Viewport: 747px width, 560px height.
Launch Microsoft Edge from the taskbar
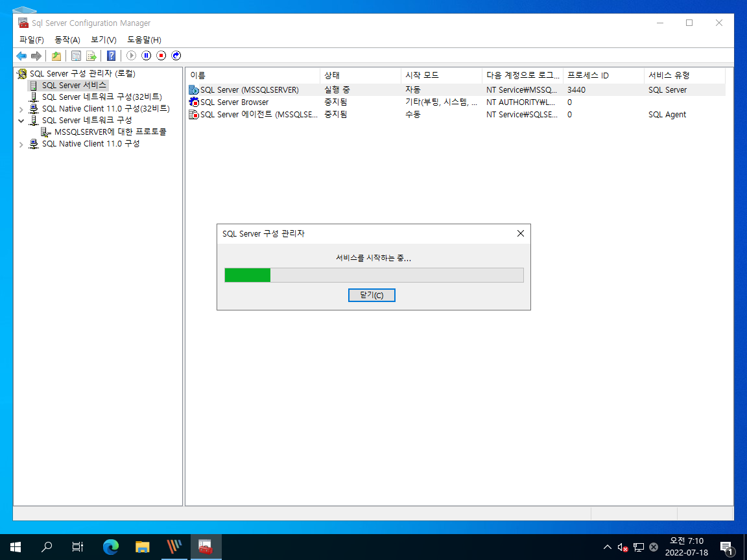pos(110,547)
